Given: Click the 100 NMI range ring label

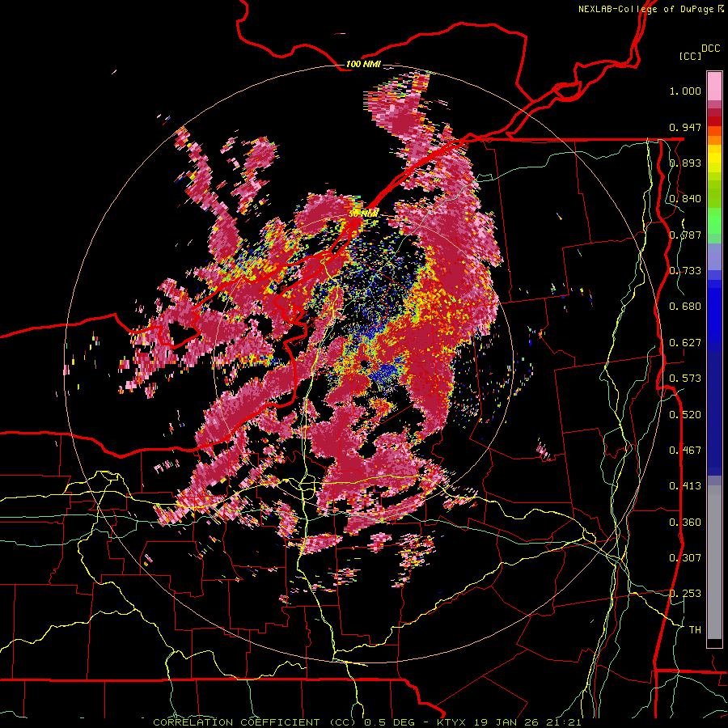Looking at the screenshot, I should click(x=363, y=64).
